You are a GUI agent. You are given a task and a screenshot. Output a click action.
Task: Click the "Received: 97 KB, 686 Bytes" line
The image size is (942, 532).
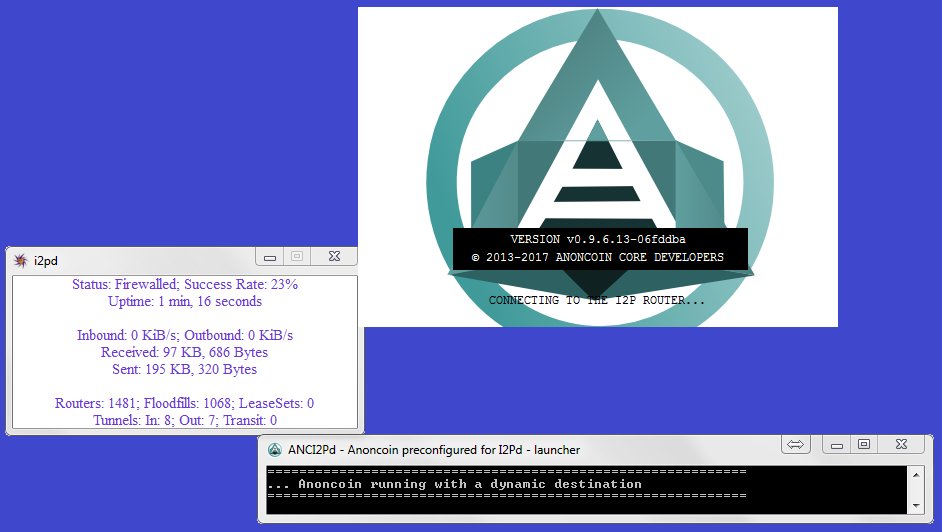184,352
